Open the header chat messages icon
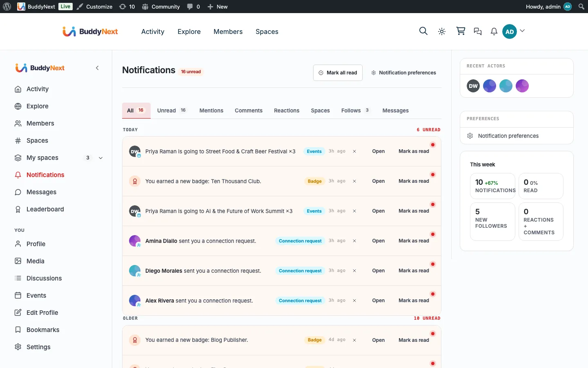This screenshot has width=588, height=368. pos(478,31)
